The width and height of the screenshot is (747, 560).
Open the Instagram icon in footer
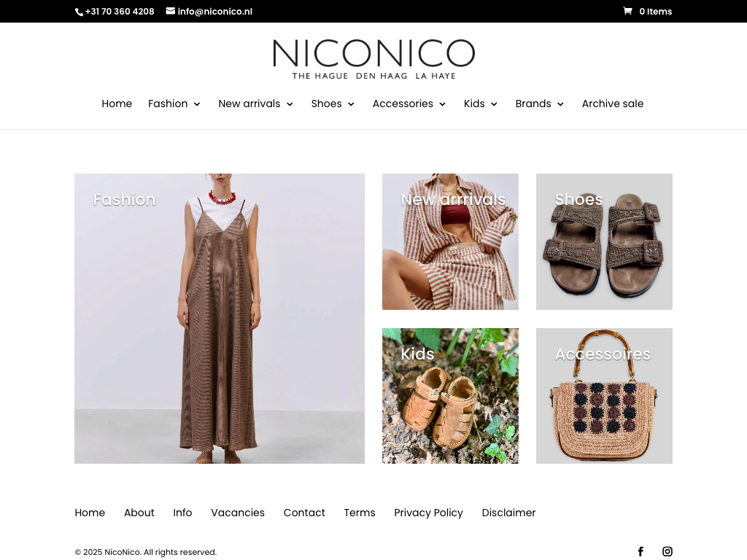pyautogui.click(x=667, y=551)
